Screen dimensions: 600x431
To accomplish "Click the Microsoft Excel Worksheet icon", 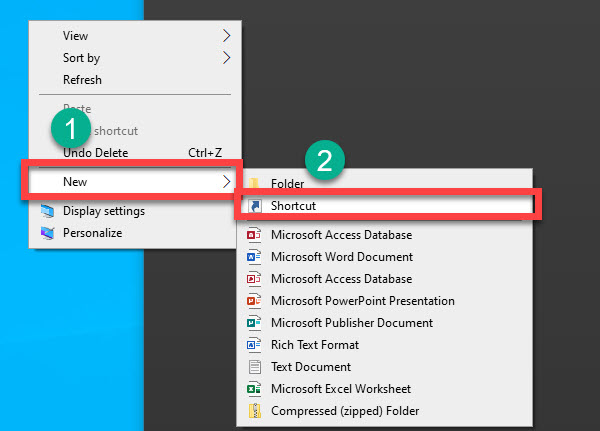I will (254, 389).
